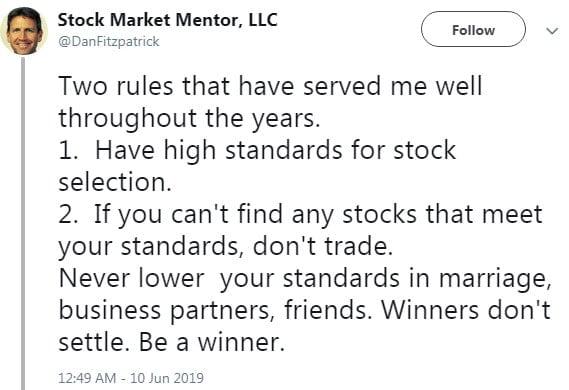569x390 pixels.
Task: Click the tweet line starting Two rules
Action: click(270, 86)
